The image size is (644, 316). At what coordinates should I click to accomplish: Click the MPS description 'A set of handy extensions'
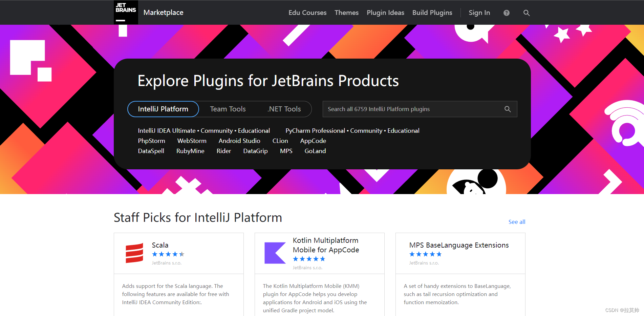[457, 294]
